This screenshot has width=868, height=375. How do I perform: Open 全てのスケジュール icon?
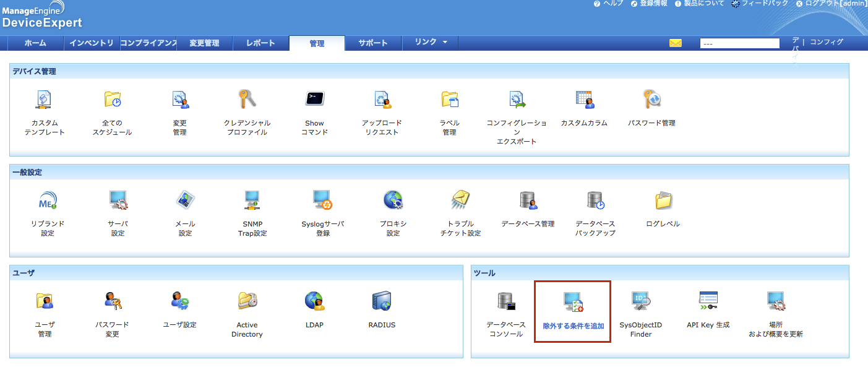(113, 100)
